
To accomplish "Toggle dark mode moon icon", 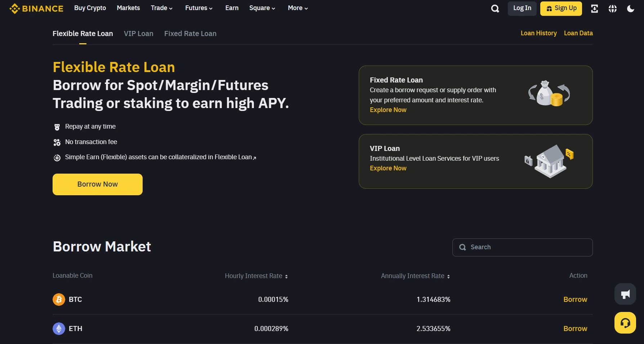I will point(630,9).
